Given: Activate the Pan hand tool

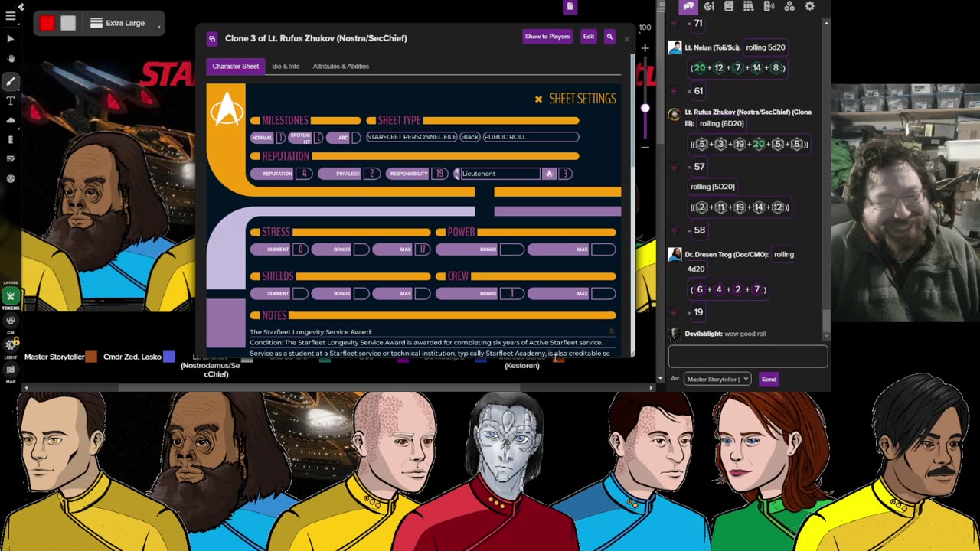Looking at the screenshot, I should (11, 59).
